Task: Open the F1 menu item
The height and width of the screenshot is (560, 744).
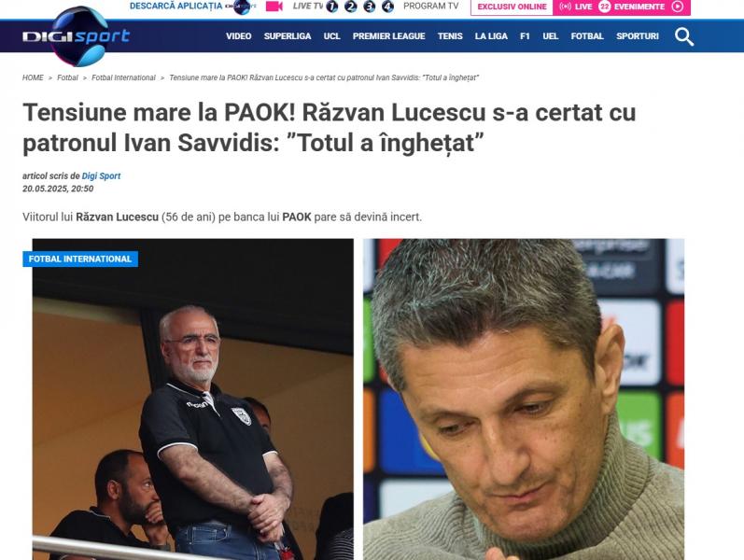Action: pyautogui.click(x=525, y=36)
